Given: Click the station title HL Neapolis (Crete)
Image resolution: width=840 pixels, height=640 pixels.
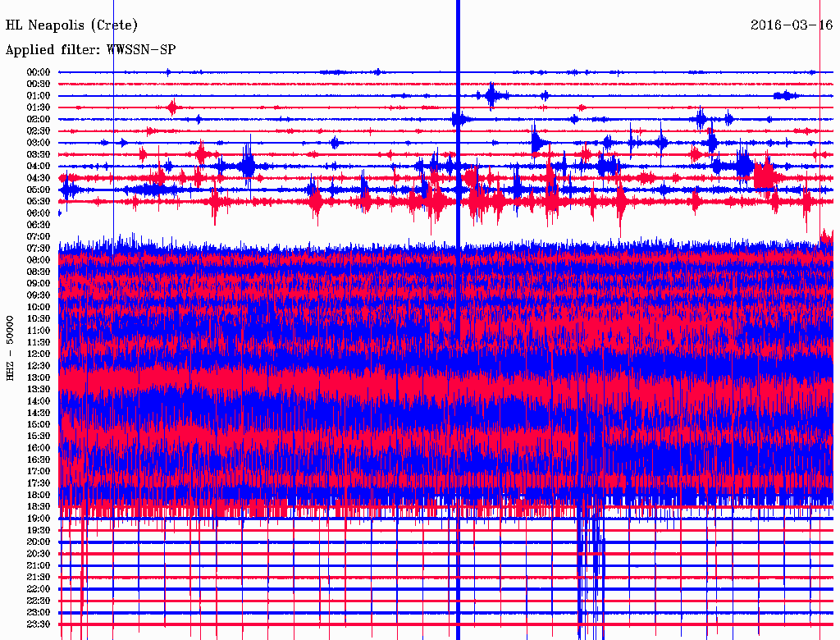Looking at the screenshot, I should click(x=71, y=25).
